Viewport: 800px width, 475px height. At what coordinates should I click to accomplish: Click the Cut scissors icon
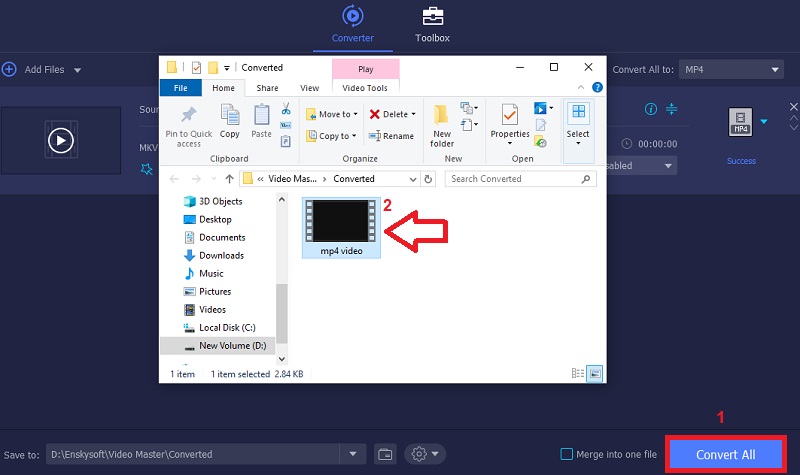click(x=286, y=109)
